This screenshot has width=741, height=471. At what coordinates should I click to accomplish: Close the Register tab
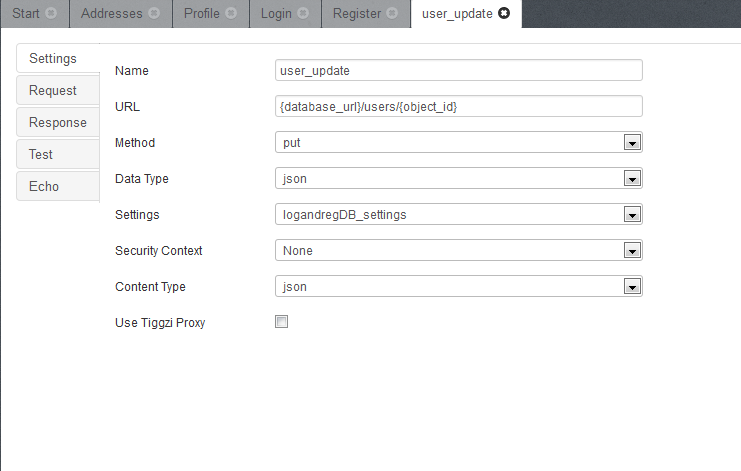393,14
